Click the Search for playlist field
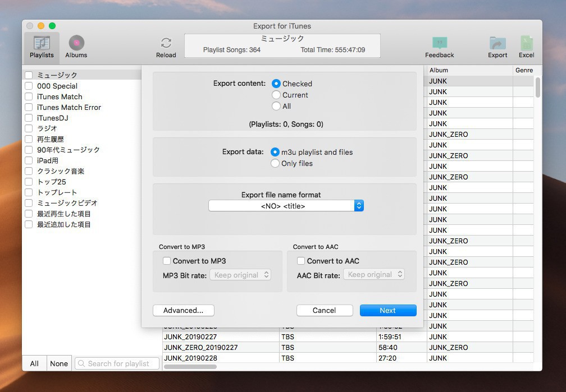 tap(117, 363)
